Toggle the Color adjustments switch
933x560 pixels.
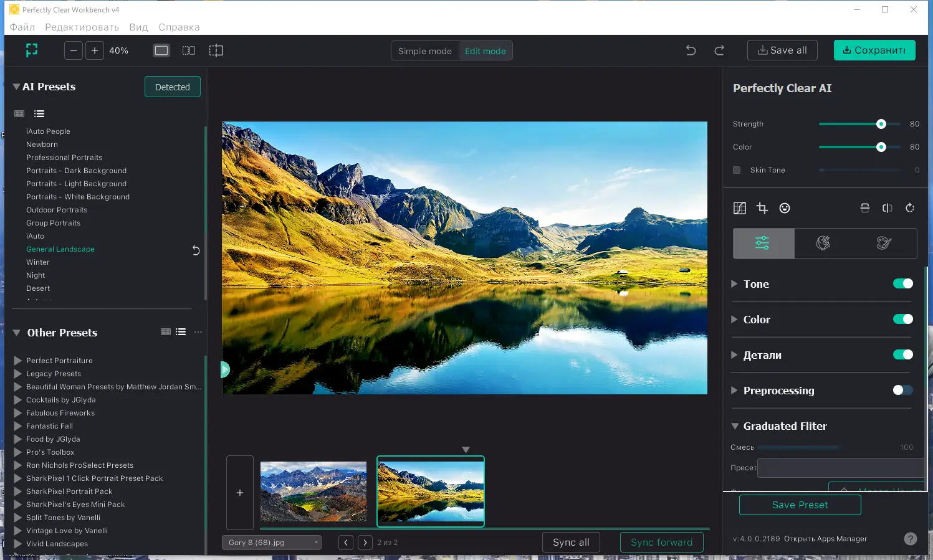(x=903, y=320)
